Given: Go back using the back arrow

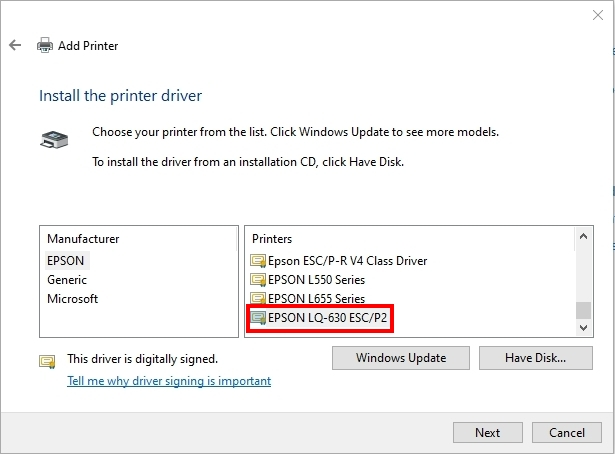Looking at the screenshot, I should [15, 45].
